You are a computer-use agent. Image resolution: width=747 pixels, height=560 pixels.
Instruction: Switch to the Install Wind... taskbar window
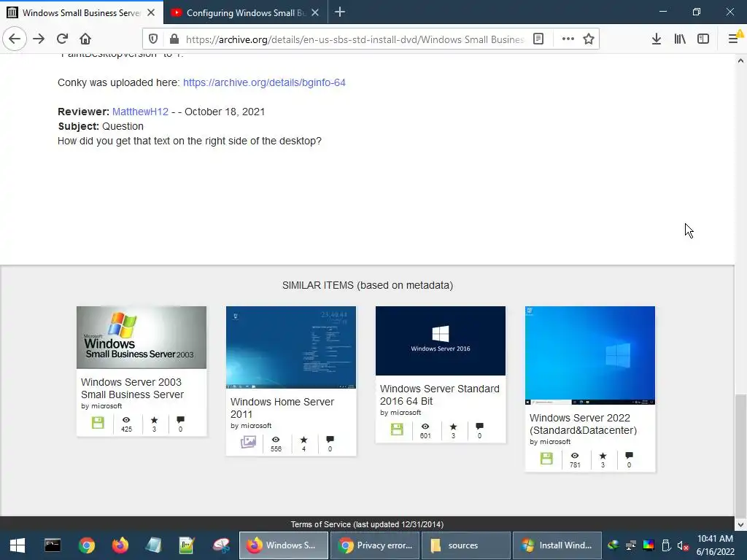coord(557,545)
